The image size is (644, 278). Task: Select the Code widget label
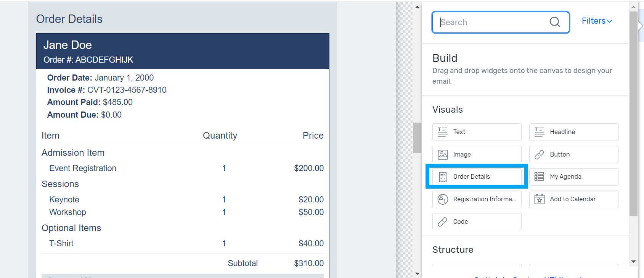[x=461, y=221]
